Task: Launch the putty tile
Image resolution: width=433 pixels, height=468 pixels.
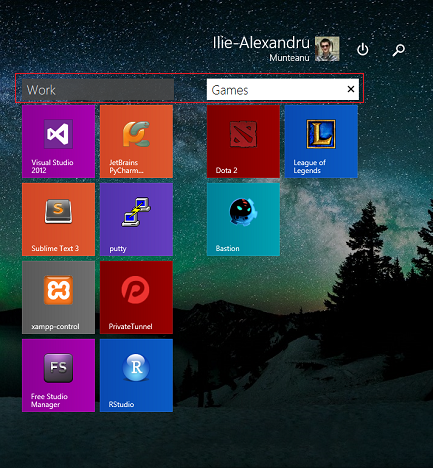Action: 136,219
